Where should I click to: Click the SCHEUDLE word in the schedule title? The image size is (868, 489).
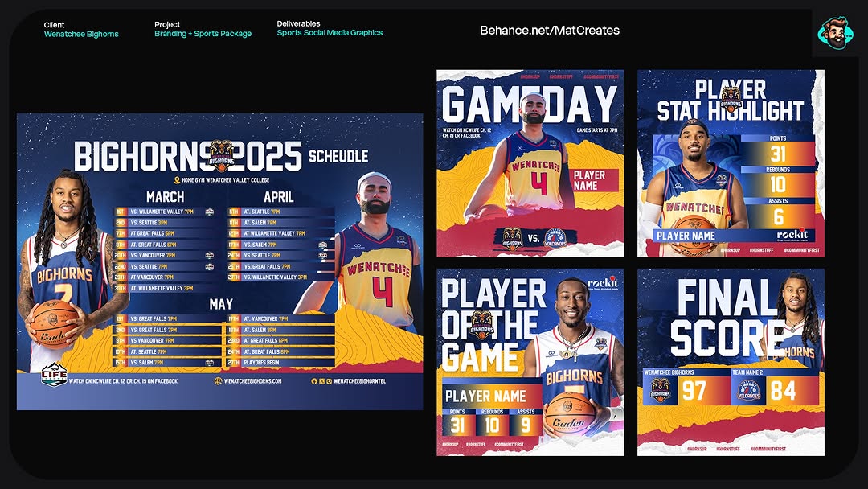click(x=338, y=156)
